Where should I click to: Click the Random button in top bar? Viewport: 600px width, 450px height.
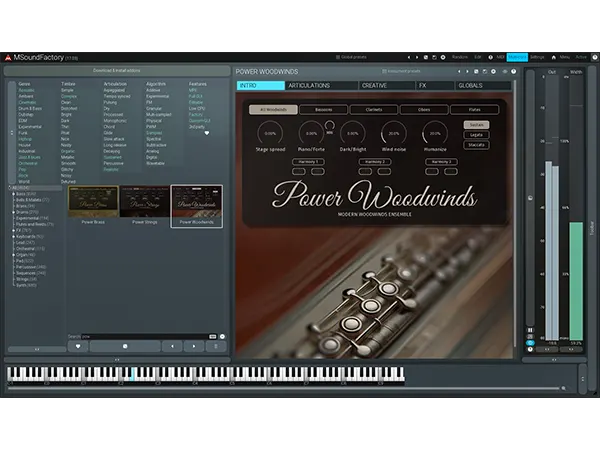(460, 57)
